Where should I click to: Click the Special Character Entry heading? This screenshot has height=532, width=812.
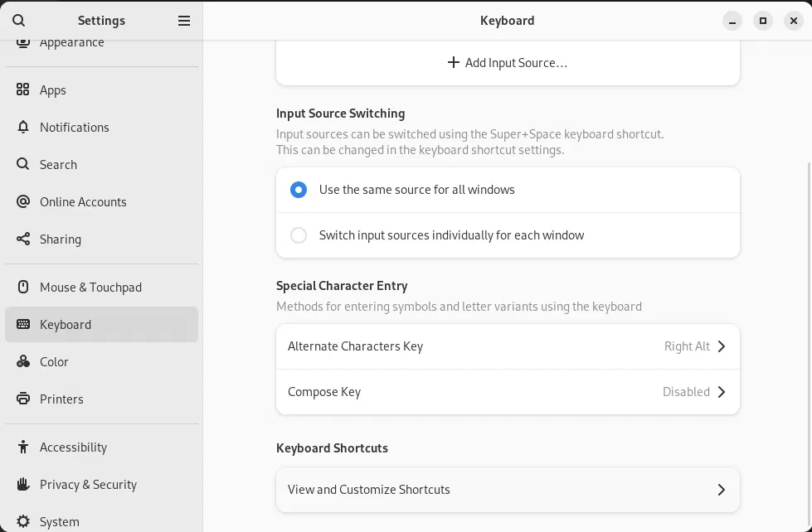coord(342,286)
